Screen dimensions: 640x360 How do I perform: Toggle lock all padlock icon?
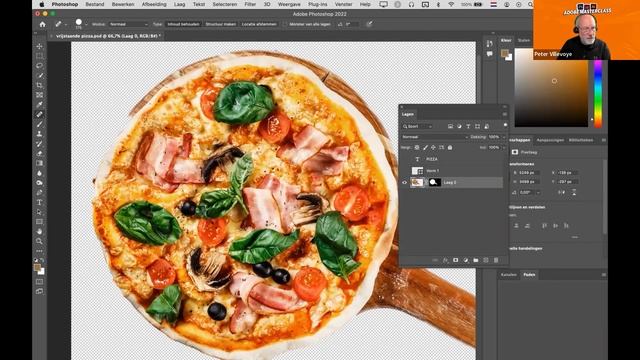pos(450,147)
